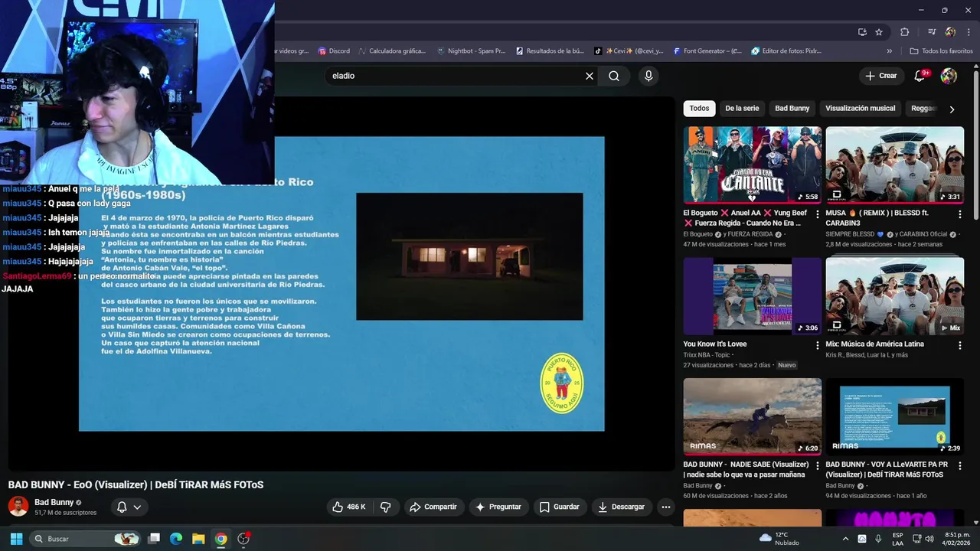980x551 pixels.
Task: Bookmark this page with the star icon
Action: click(x=879, y=32)
